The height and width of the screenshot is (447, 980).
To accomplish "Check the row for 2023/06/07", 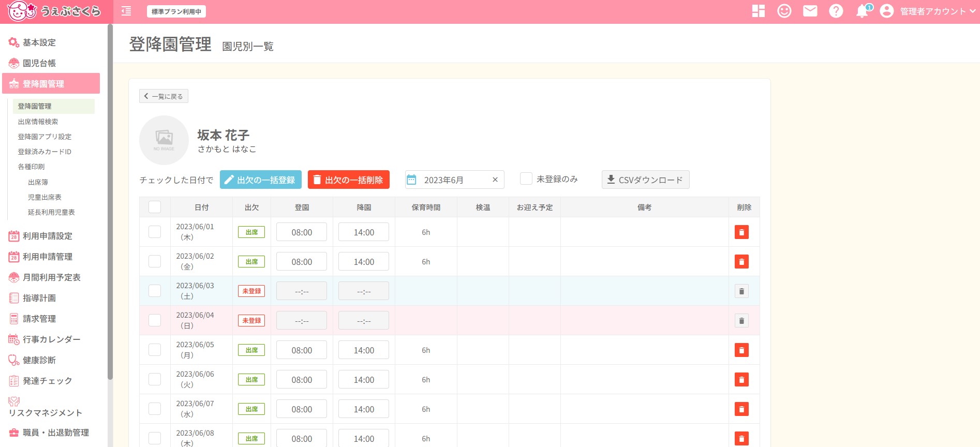I will pos(155,409).
